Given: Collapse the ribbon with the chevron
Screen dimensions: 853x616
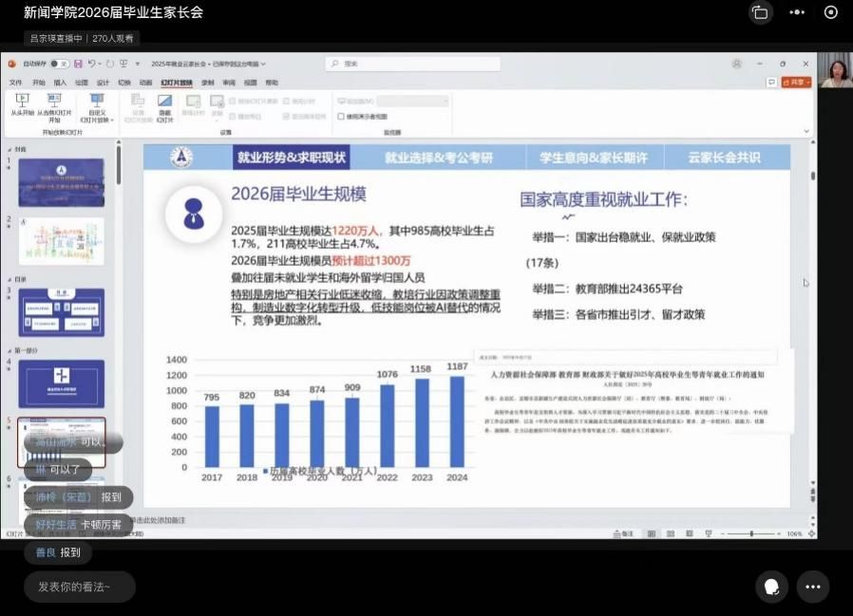Looking at the screenshot, I should point(806,132).
